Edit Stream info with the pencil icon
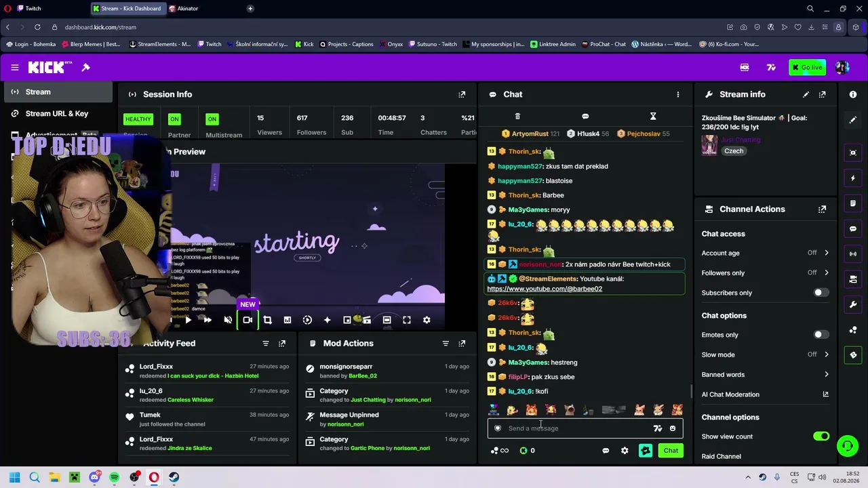The height and width of the screenshot is (488, 868). [806, 94]
